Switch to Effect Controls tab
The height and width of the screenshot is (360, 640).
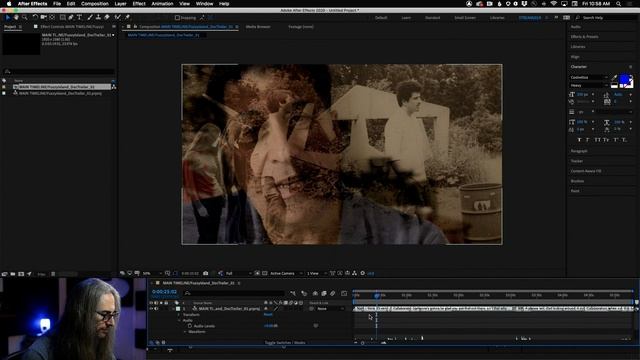click(x=72, y=27)
